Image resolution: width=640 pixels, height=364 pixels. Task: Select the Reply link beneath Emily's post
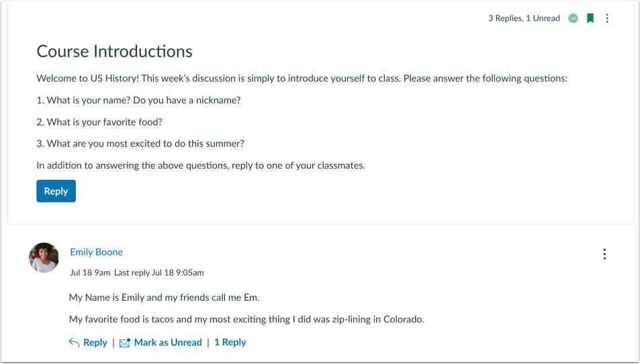point(95,343)
